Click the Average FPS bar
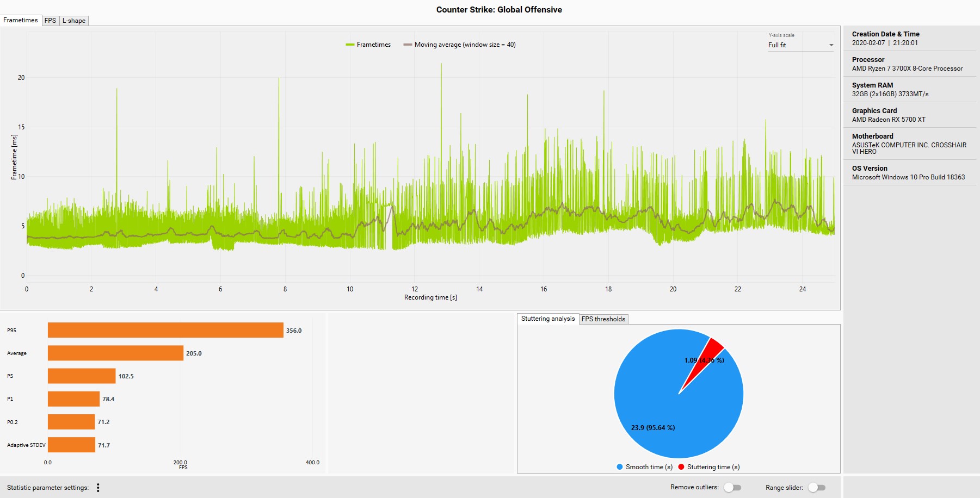The width and height of the screenshot is (980, 498). pyautogui.click(x=115, y=353)
